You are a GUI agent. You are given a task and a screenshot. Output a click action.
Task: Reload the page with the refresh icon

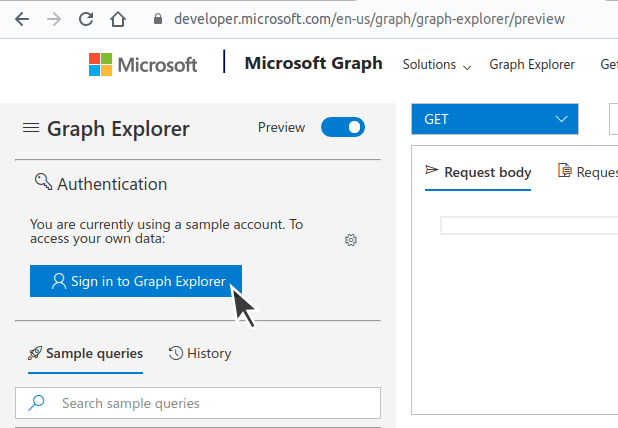(x=86, y=19)
